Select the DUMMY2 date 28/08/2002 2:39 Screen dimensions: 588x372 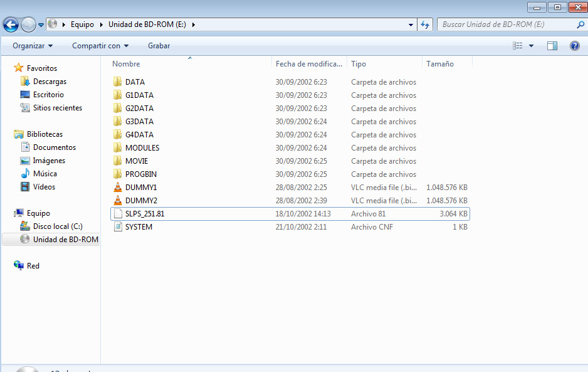click(301, 201)
